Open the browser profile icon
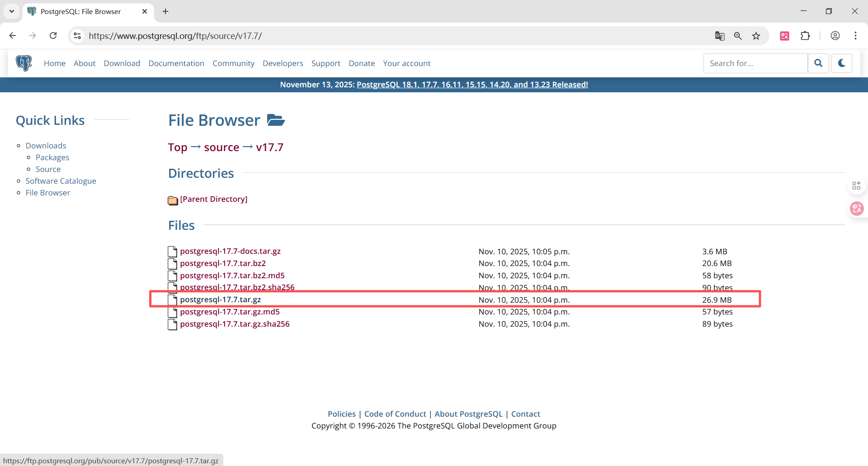 835,36
